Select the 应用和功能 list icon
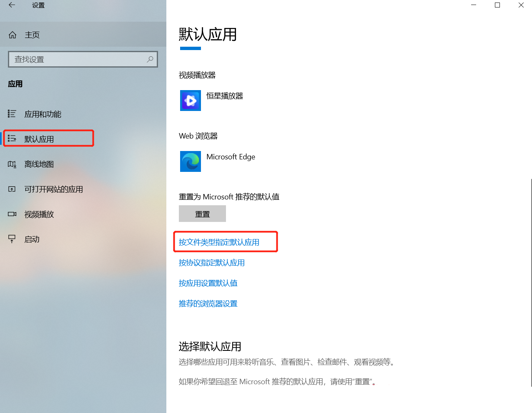This screenshot has width=532, height=413. [12, 114]
